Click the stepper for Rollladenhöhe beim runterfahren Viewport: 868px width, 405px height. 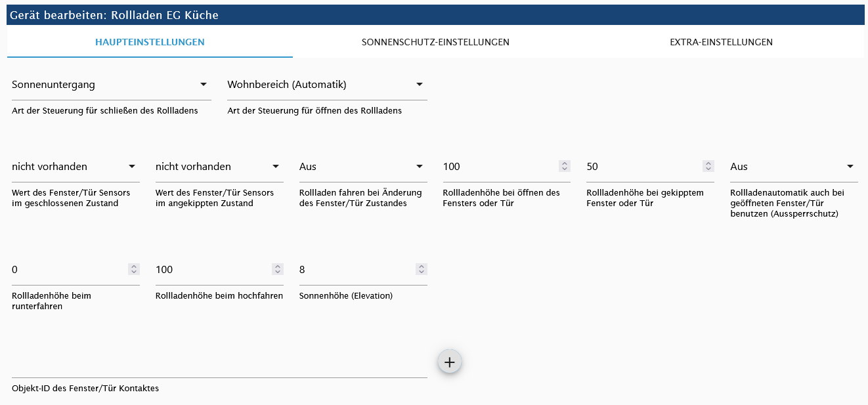click(x=134, y=269)
